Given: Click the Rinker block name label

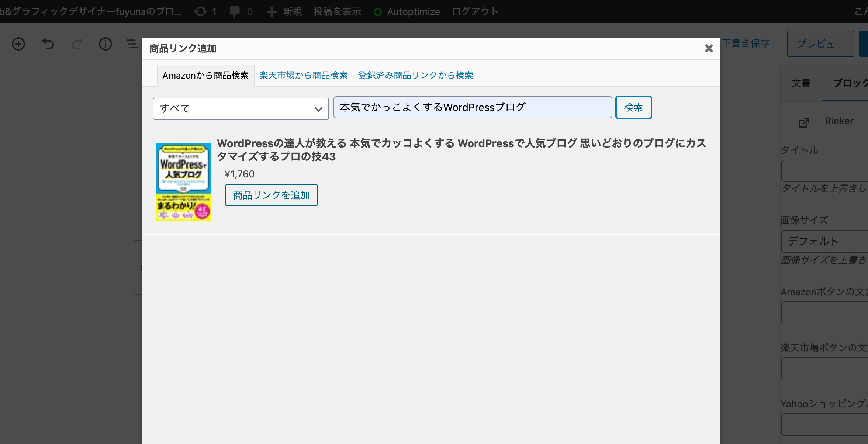Looking at the screenshot, I should click(839, 121).
